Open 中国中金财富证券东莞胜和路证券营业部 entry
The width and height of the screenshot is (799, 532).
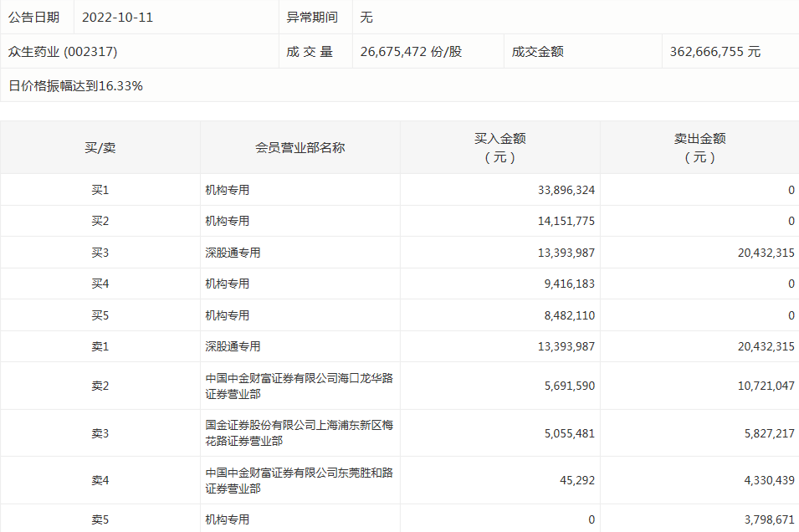(299, 480)
